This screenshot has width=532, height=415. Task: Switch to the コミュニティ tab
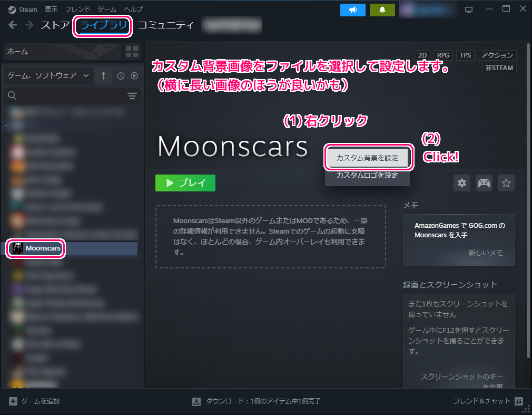(x=165, y=25)
